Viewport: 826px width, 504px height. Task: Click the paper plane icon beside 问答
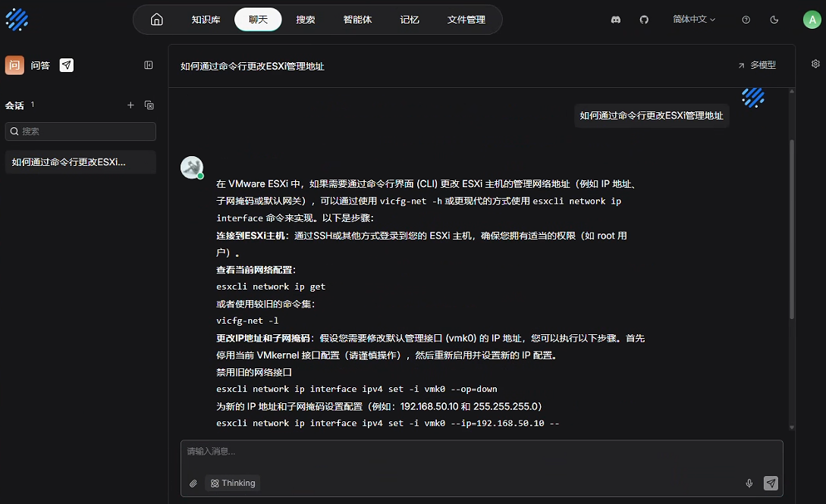click(67, 65)
